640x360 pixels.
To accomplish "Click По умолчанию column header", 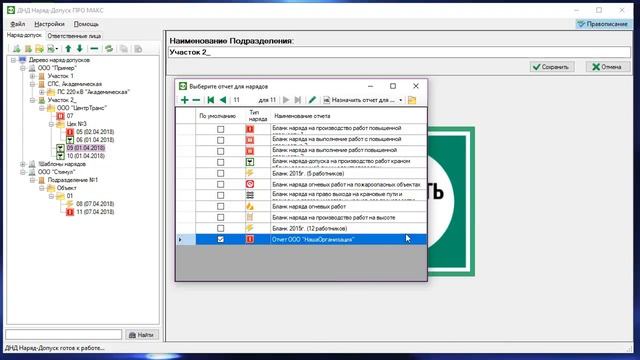I will (218, 116).
